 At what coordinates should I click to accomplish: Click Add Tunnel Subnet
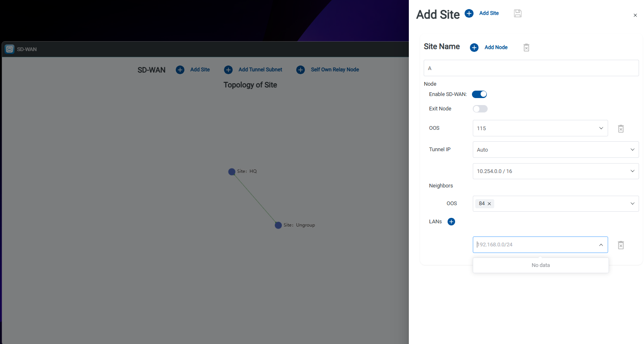pos(260,70)
